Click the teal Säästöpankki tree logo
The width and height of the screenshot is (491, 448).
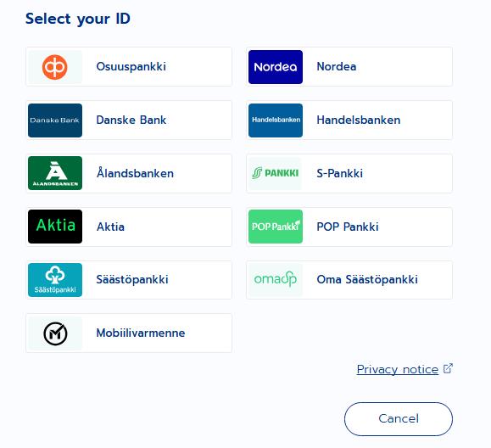[55, 280]
